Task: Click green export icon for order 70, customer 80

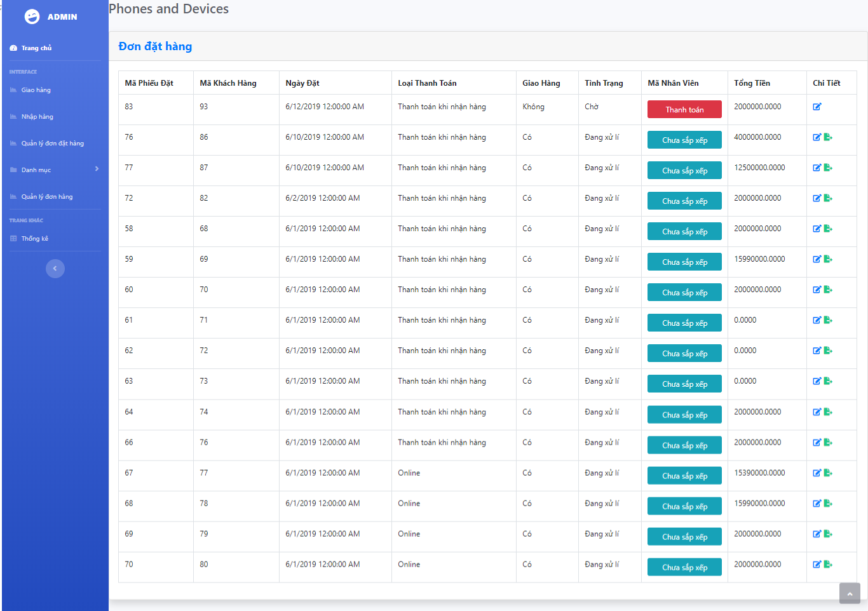Action: pyautogui.click(x=828, y=565)
